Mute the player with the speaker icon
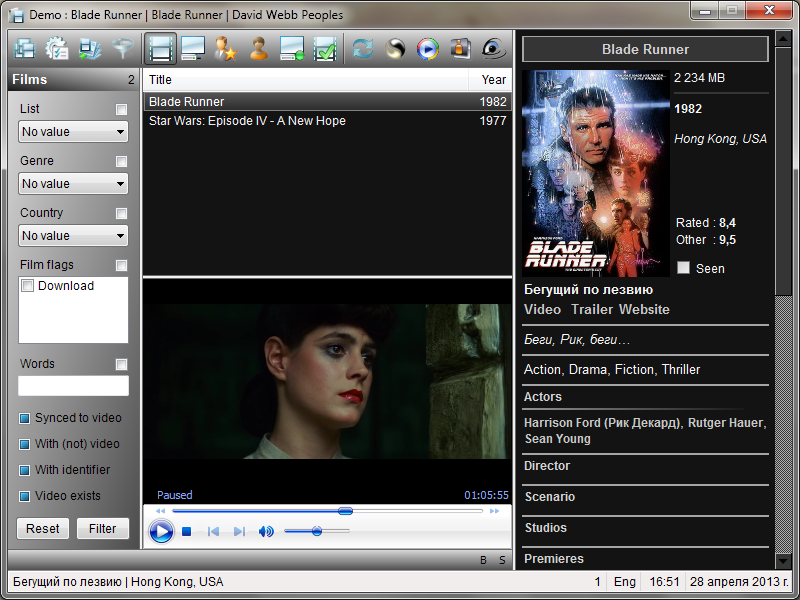800x600 pixels. [266, 532]
